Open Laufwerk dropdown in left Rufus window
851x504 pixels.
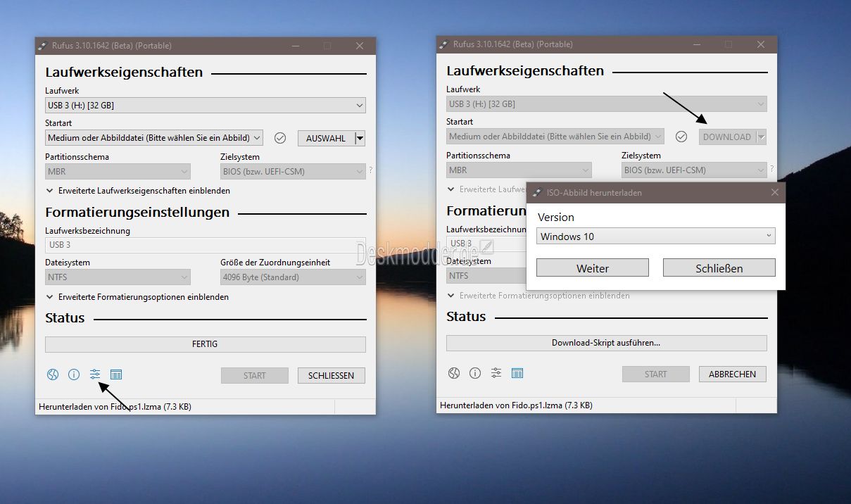[206, 106]
